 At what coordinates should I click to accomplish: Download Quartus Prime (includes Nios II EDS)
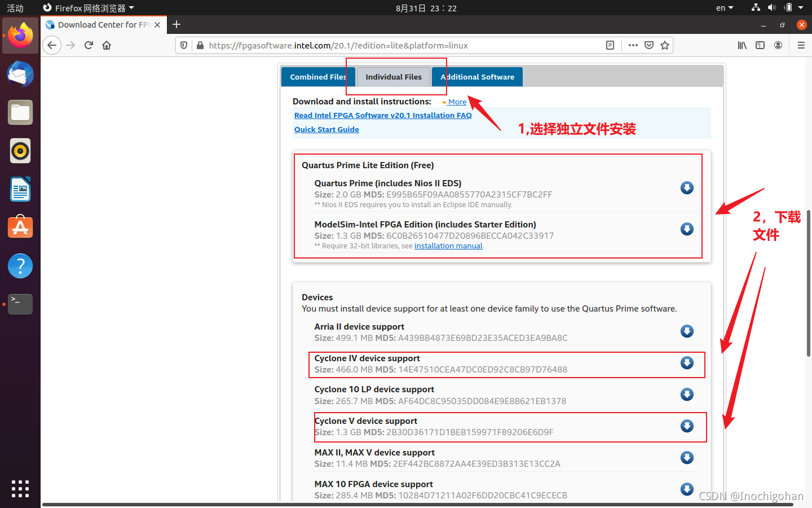click(x=687, y=188)
